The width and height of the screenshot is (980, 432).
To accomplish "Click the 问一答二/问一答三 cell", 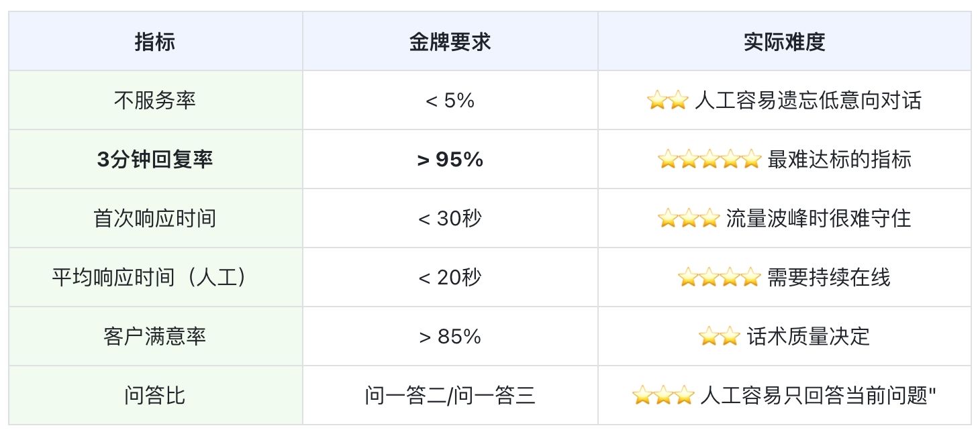I will 450,396.
